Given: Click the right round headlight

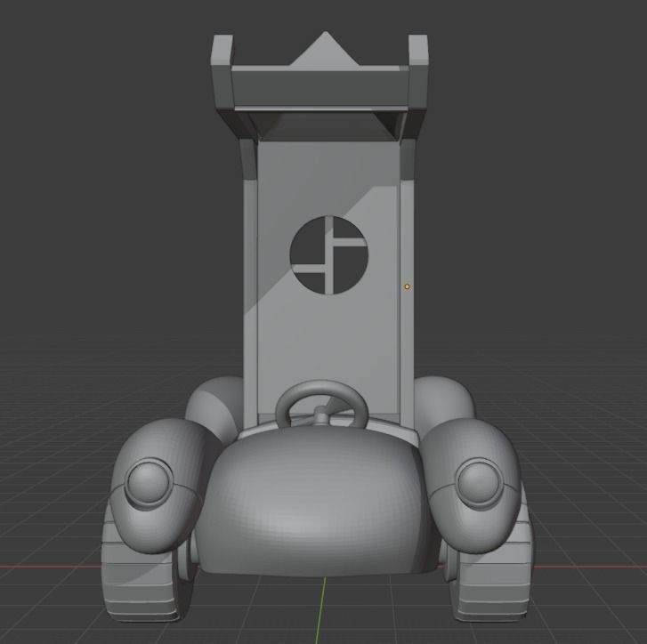Looking at the screenshot, I should point(481,482).
